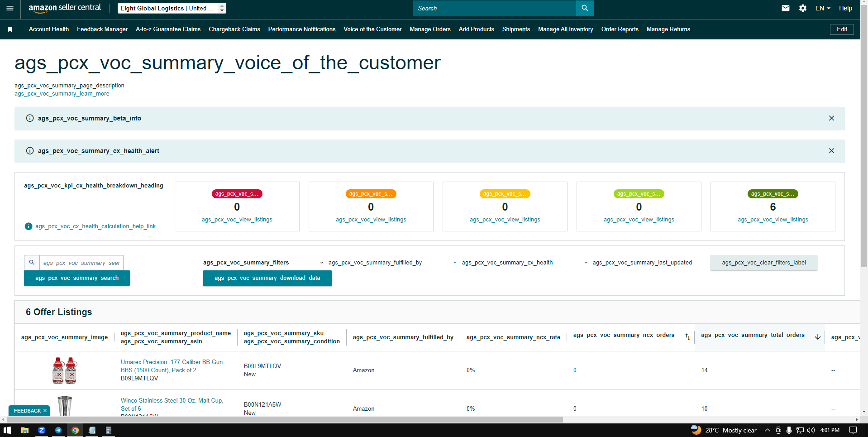View listings under the dark green badge with 6
Image resolution: width=868 pixels, height=437 pixels.
pos(773,220)
